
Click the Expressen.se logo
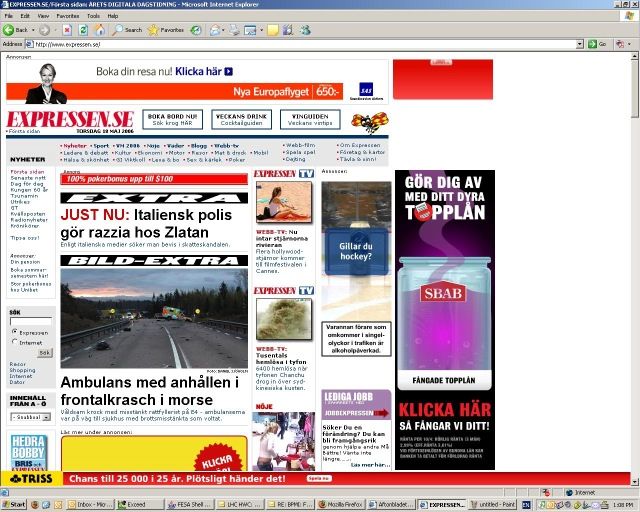pos(70,119)
